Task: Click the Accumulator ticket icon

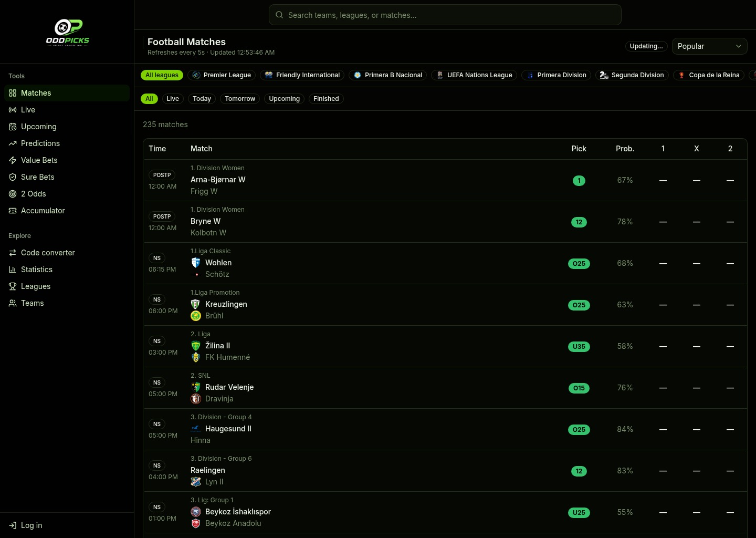Action: [13, 211]
